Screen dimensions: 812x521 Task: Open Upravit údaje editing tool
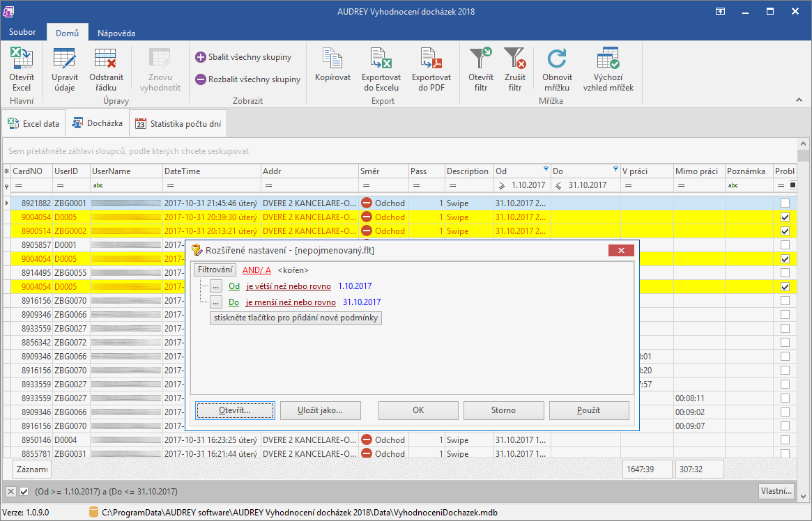pos(65,70)
